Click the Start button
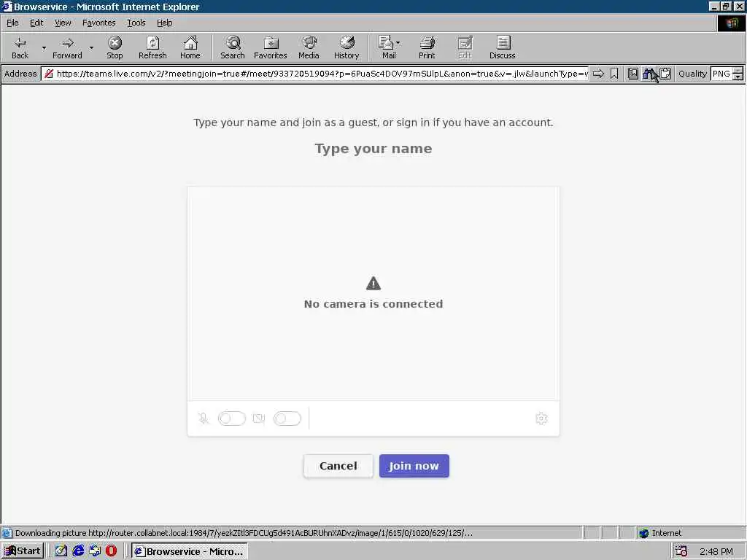The height and width of the screenshot is (560, 747). [x=23, y=551]
